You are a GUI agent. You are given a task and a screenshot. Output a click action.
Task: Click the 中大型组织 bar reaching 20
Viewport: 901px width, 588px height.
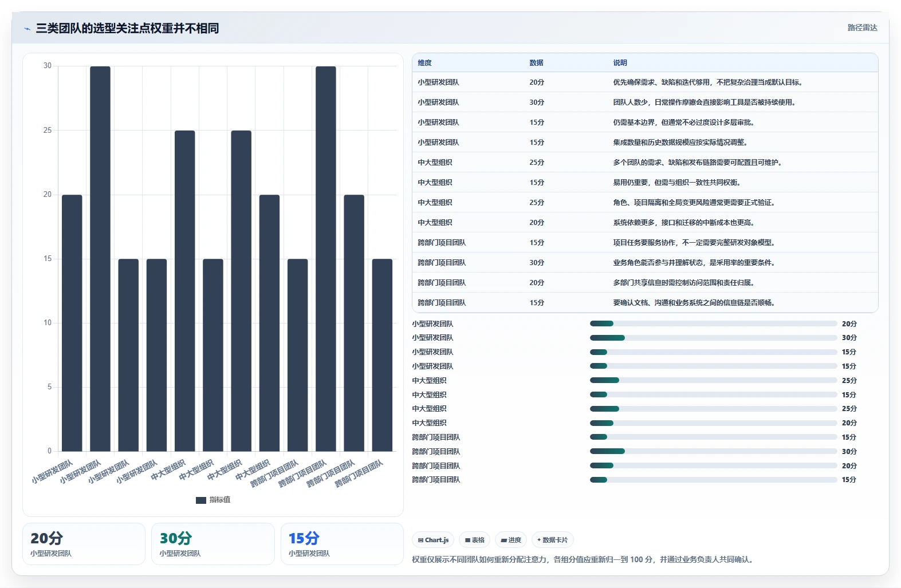tap(269, 323)
